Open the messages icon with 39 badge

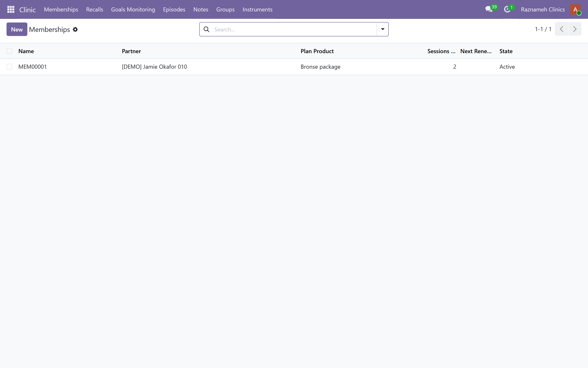[x=491, y=9]
